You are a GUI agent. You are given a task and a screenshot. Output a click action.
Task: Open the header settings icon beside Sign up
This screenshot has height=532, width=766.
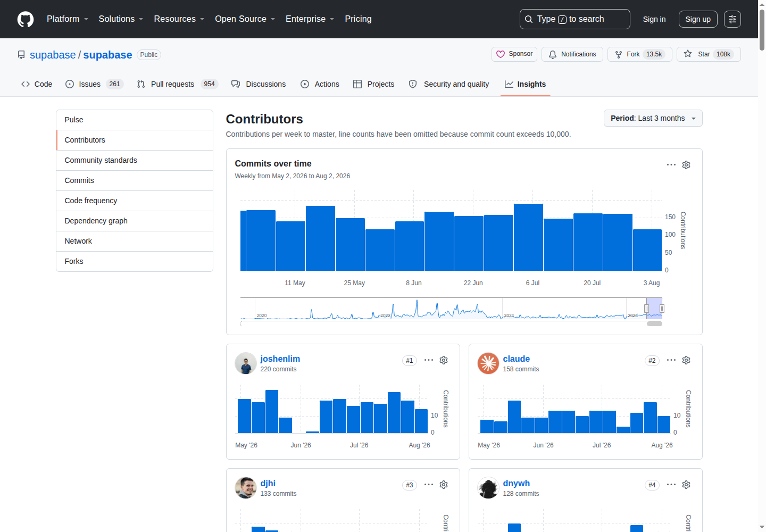732,19
